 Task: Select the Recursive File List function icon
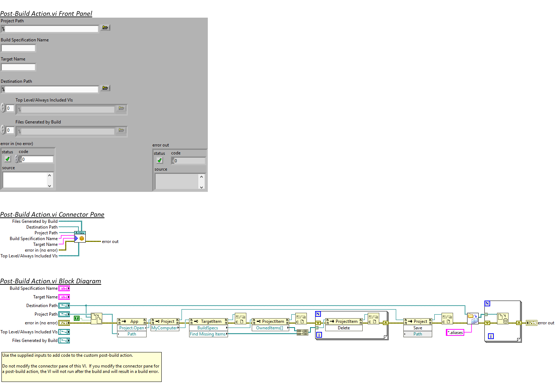pos(473,319)
